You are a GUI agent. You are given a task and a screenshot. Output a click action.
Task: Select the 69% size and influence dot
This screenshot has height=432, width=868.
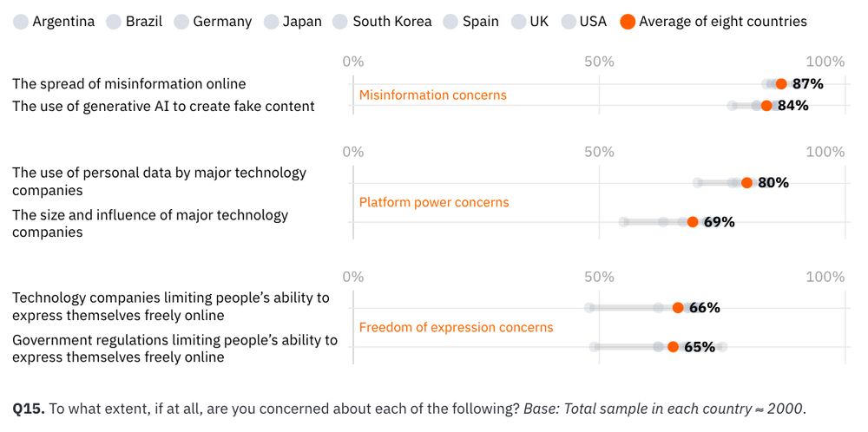[x=693, y=222]
